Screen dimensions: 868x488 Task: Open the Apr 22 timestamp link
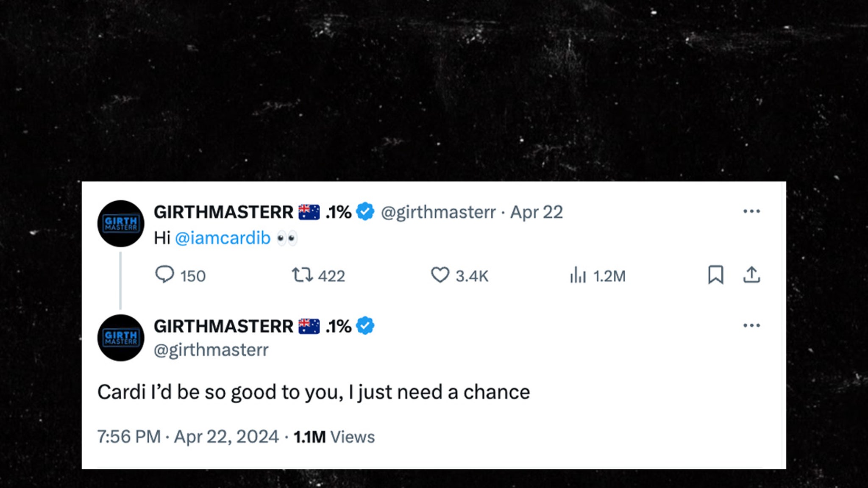[x=536, y=212]
